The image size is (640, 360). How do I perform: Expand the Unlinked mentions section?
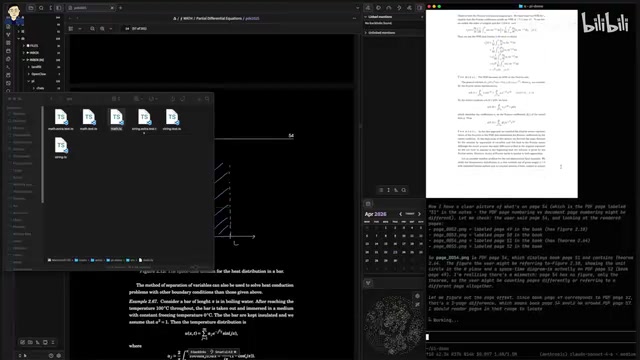click(x=381, y=33)
